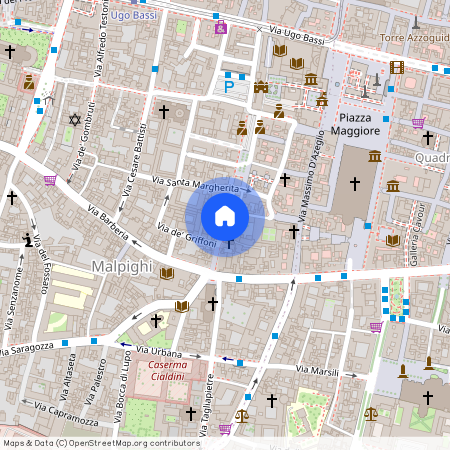450x450 pixels.
Task: Select the Via Senzanome street name
Action: click(x=14, y=299)
